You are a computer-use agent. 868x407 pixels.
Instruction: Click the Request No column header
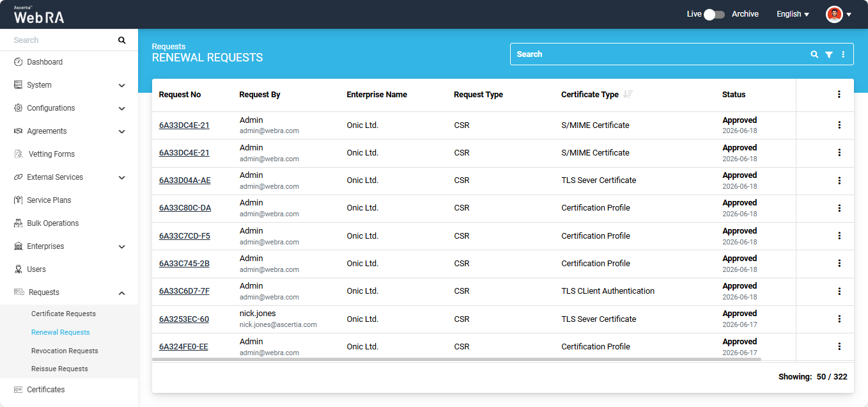180,95
